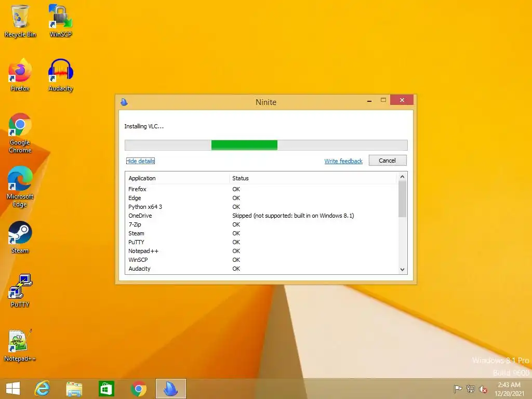This screenshot has height=399, width=532.
Task: Click the Ninite title bar logo icon
Action: 124,102
